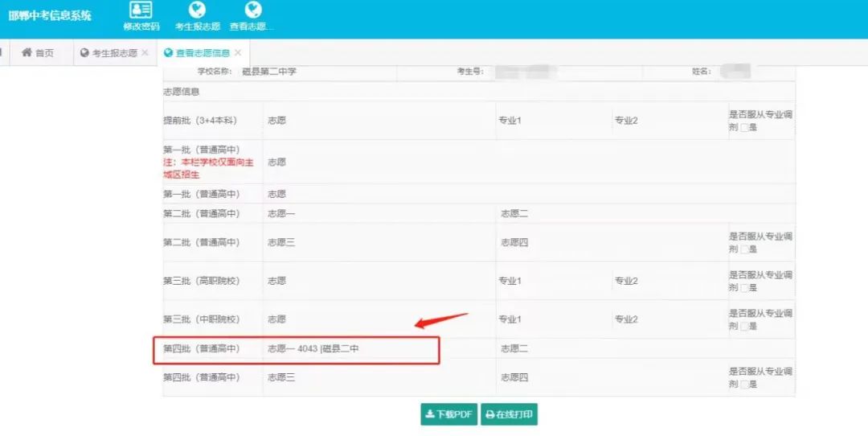Download the PDF with 下载PDF button
The height and width of the screenshot is (436, 868).
coord(448,415)
